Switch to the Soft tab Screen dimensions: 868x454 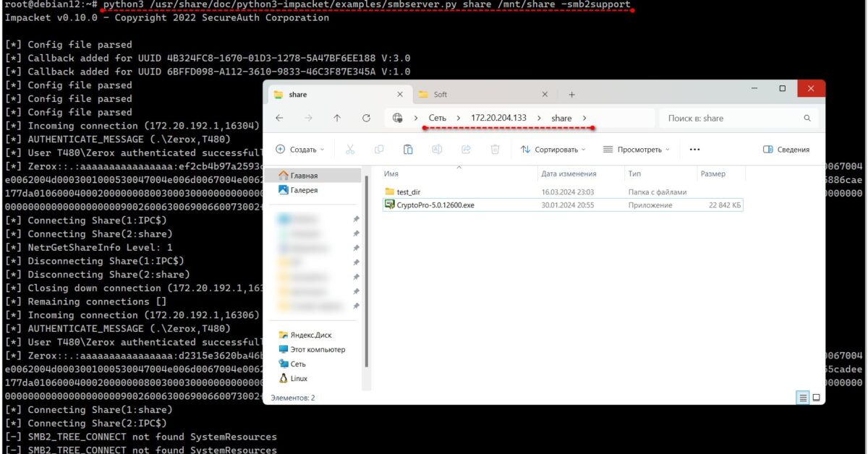click(440, 95)
